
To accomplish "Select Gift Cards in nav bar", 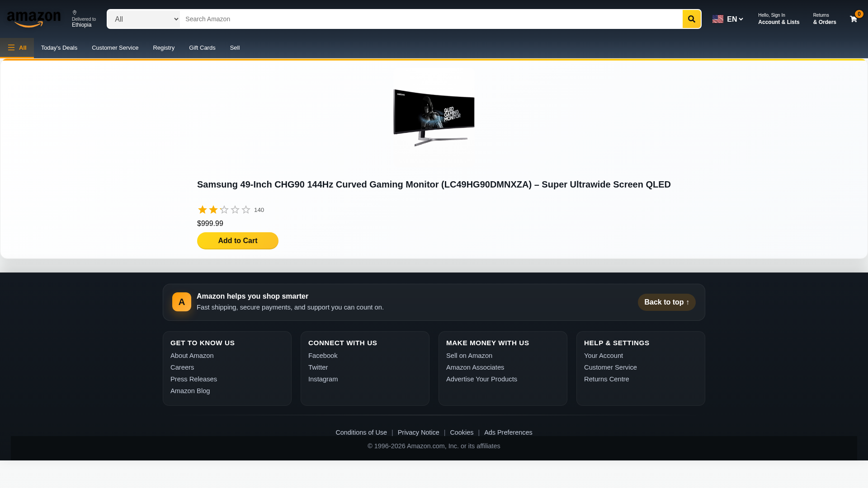I will click(202, 47).
